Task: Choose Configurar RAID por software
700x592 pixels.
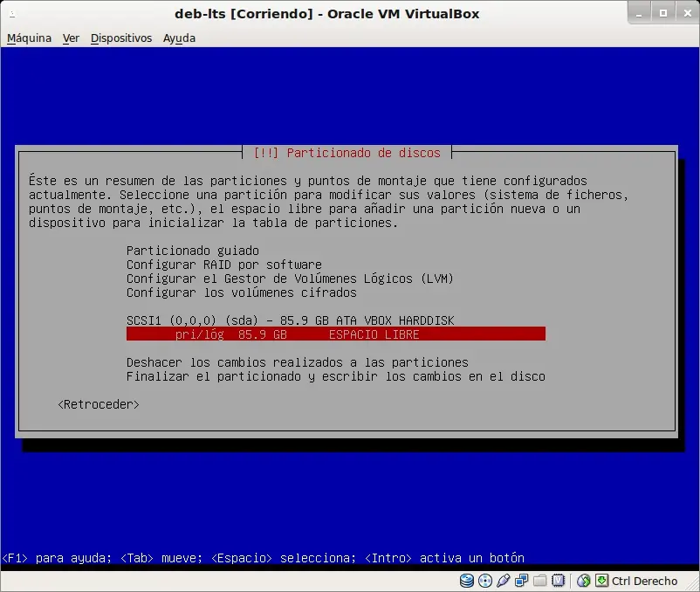Action: coord(224,265)
